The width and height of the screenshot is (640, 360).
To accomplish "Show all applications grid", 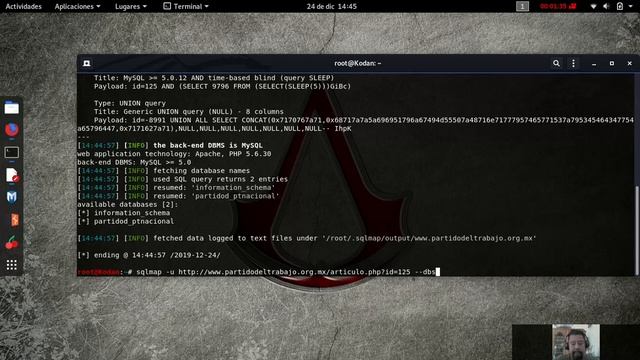I will pos(11,265).
